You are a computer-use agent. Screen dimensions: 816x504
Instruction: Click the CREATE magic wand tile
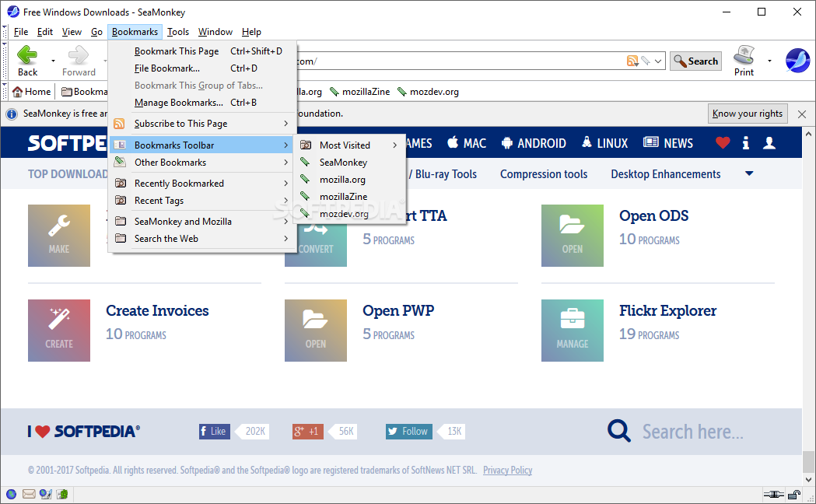pos(59,331)
